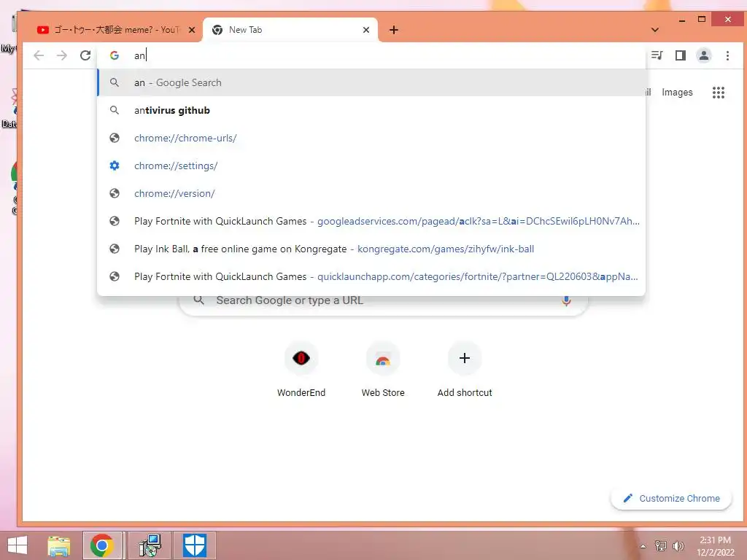The image size is (747, 560).
Task: Open chrome://version/ suggestion
Action: click(371, 193)
